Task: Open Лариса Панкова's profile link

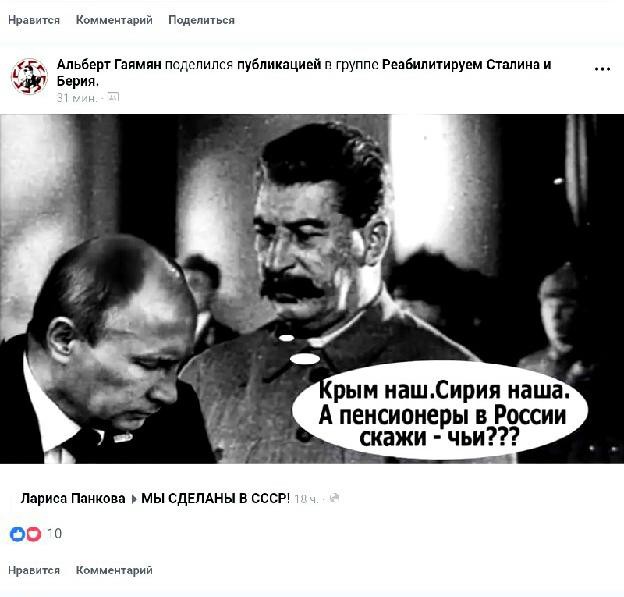Action: click(73, 498)
